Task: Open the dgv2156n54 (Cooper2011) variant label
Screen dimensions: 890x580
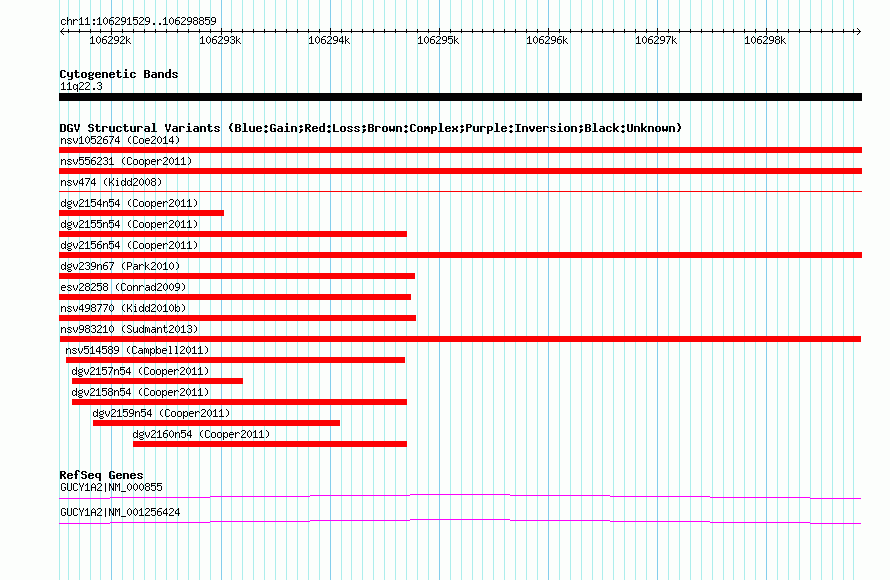Action: [x=129, y=245]
